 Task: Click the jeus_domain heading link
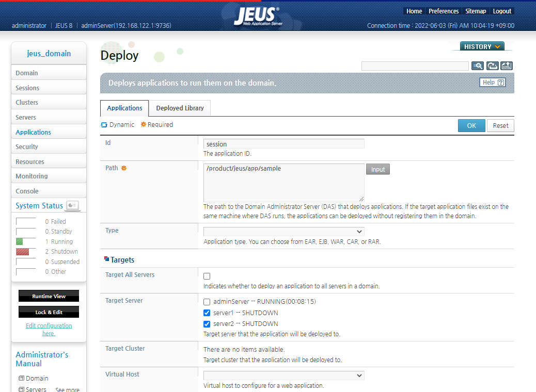[49, 54]
